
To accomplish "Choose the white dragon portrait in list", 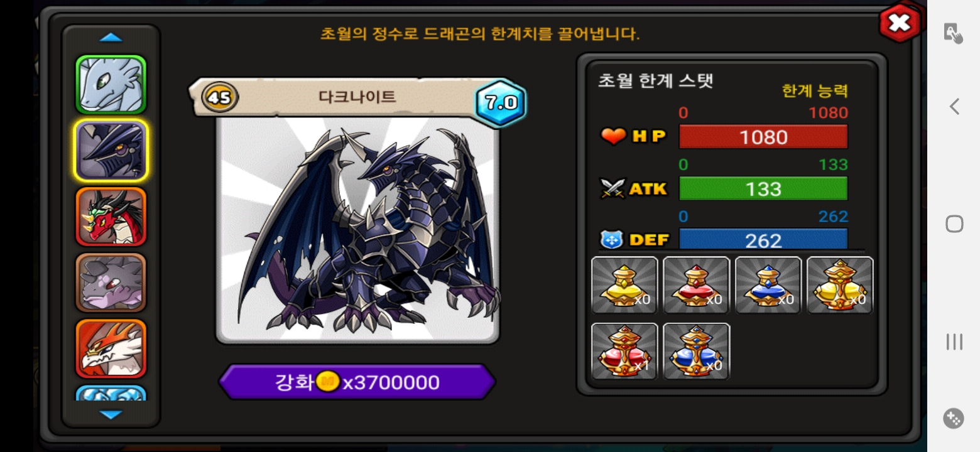I will point(111,85).
